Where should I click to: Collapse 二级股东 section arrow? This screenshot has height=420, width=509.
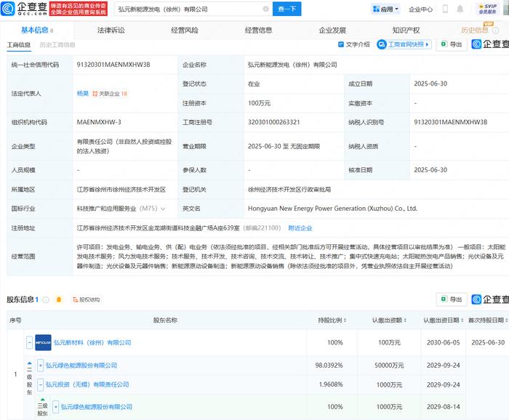[x=30, y=363]
